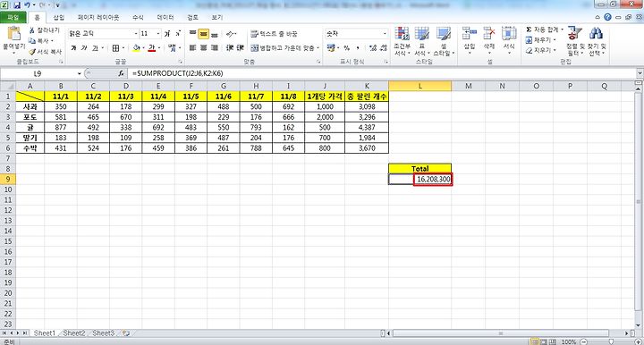Open the File (파일) tab

(x=13, y=18)
